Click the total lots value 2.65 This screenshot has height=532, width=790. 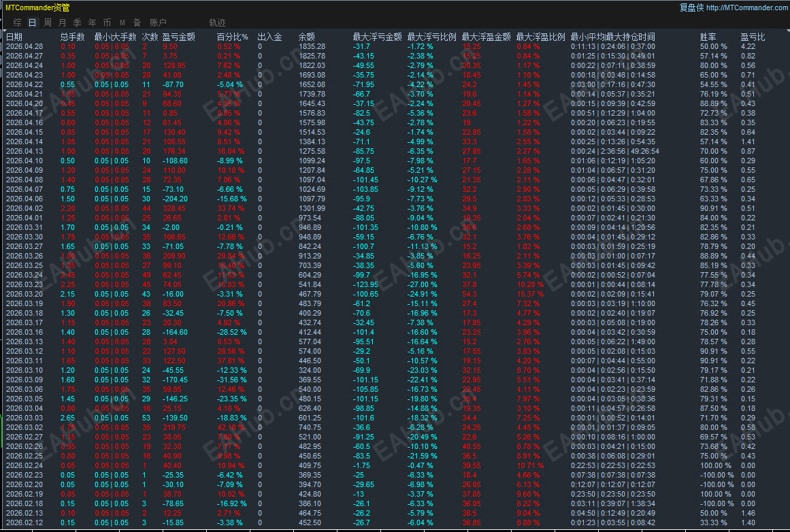pos(67,418)
